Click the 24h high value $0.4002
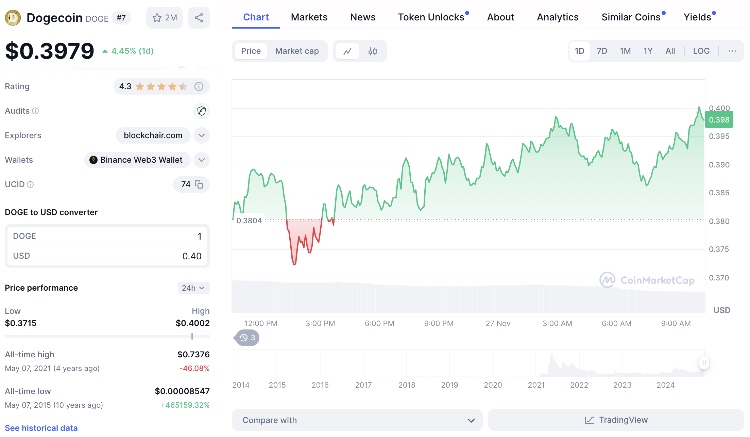750x437 pixels. (192, 323)
